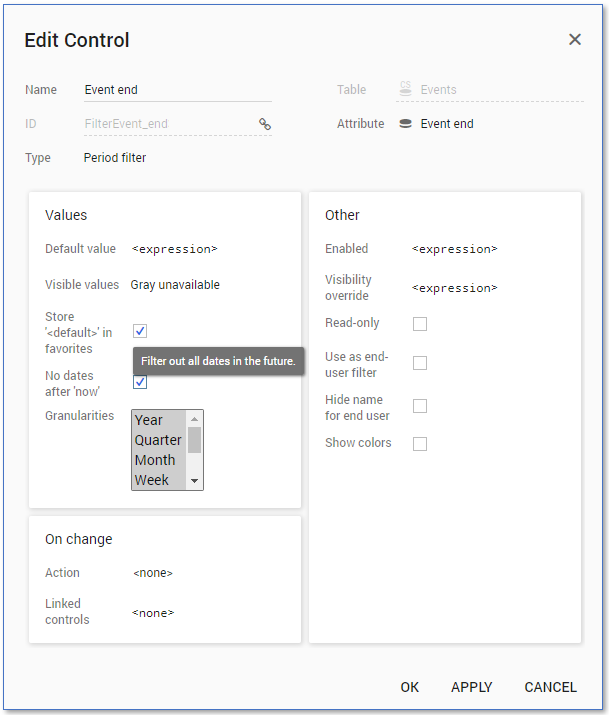Edit the Enabled expression
609x715 pixels.
(454, 249)
